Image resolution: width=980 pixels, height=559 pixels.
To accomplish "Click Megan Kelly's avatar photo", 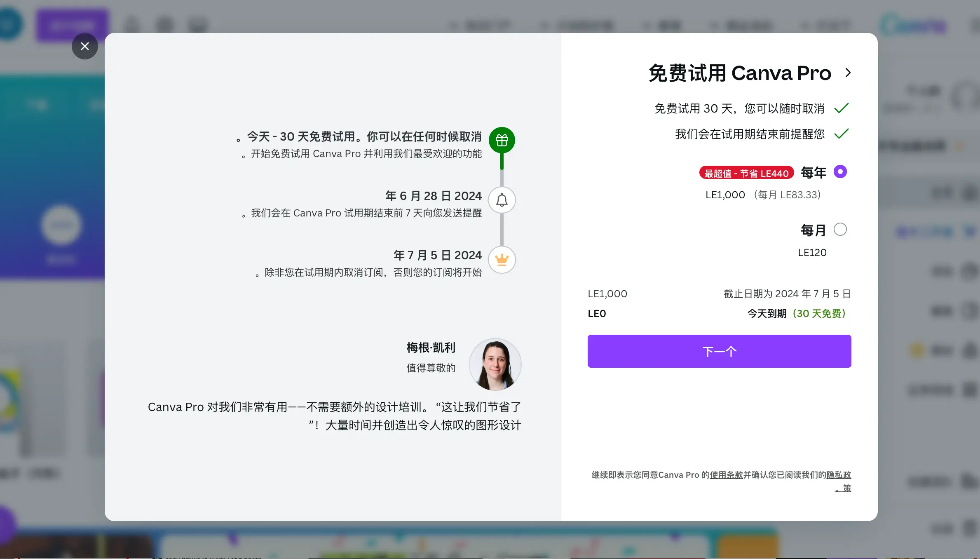I will (x=495, y=364).
